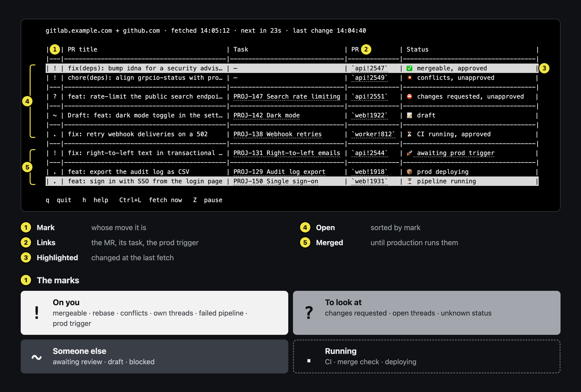Open merge request web!1931
This screenshot has width=581, height=392.
pos(369,181)
